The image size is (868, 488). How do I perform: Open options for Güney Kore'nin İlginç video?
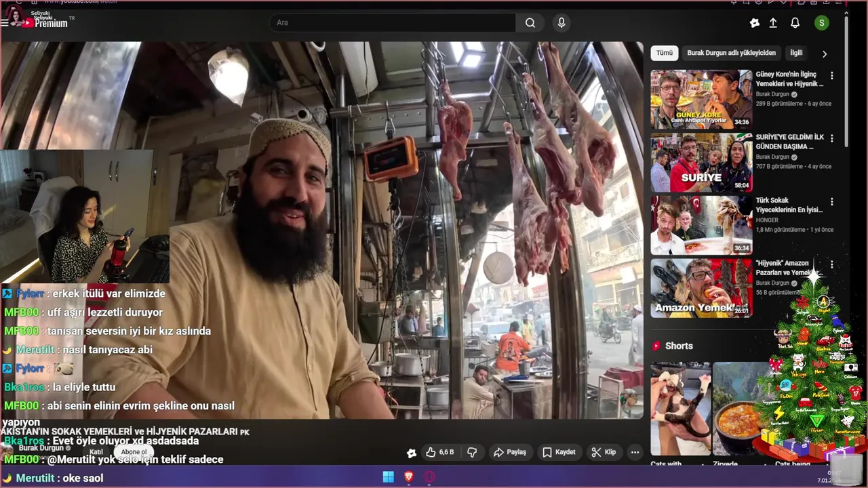point(832,75)
